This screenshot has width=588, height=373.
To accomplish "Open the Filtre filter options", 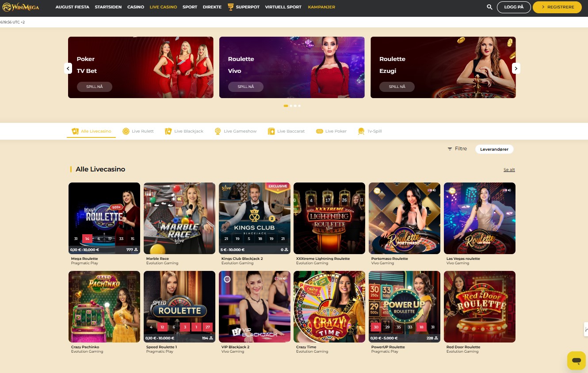I will (x=457, y=149).
